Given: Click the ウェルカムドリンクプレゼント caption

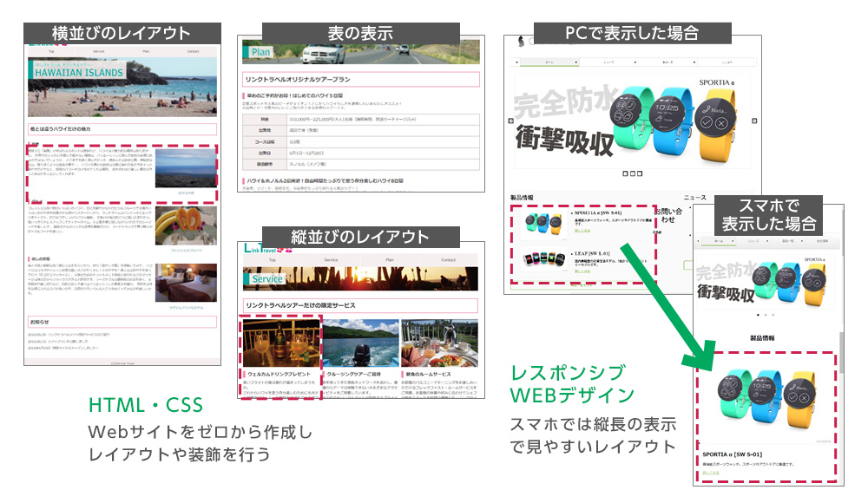Looking at the screenshot, I should pos(279,374).
